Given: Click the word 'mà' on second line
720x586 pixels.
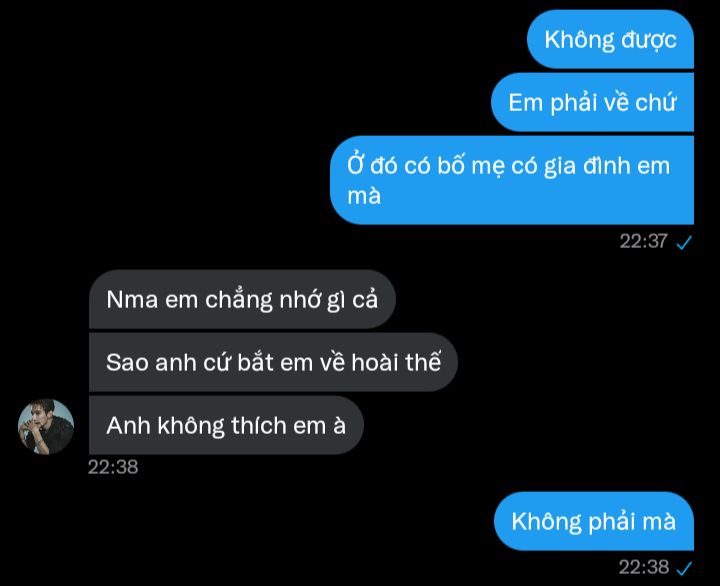Looking at the screenshot, I should (x=364, y=196).
